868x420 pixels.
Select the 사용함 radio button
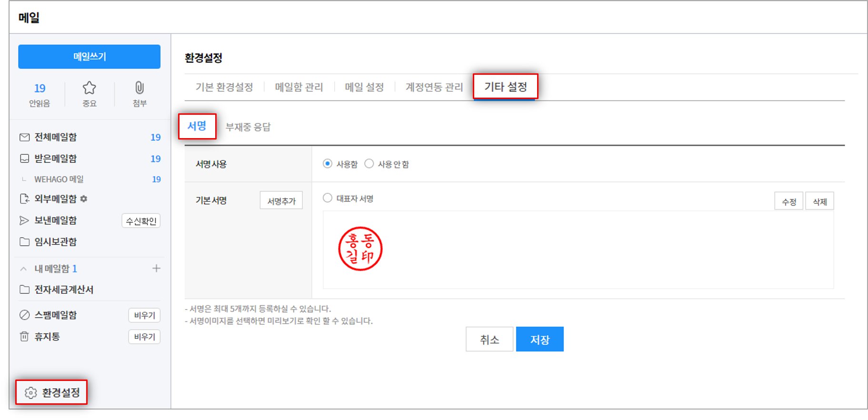click(x=328, y=164)
